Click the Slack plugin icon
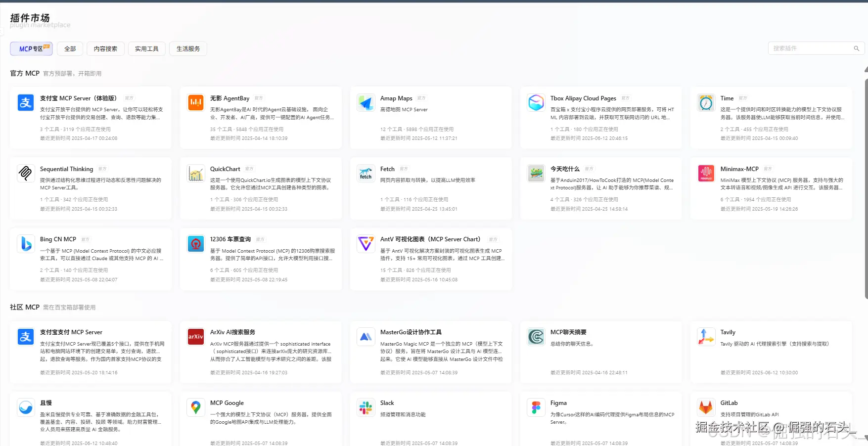This screenshot has width=868, height=446. click(x=365, y=407)
